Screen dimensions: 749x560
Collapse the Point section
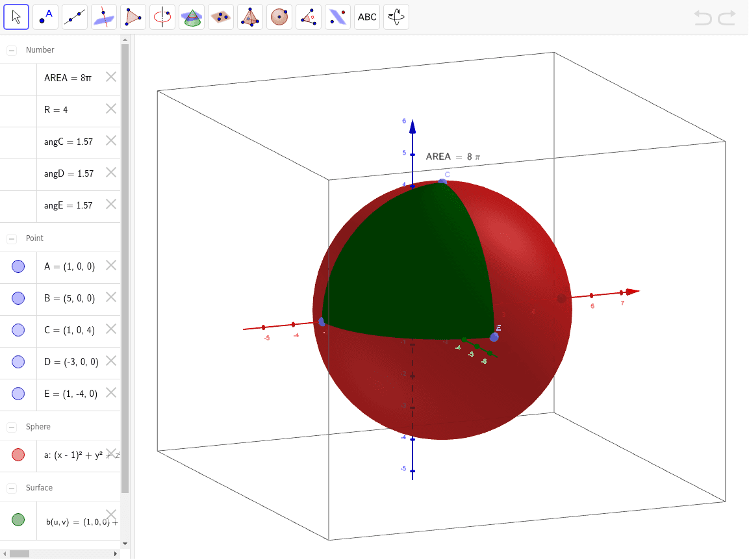coord(10,238)
